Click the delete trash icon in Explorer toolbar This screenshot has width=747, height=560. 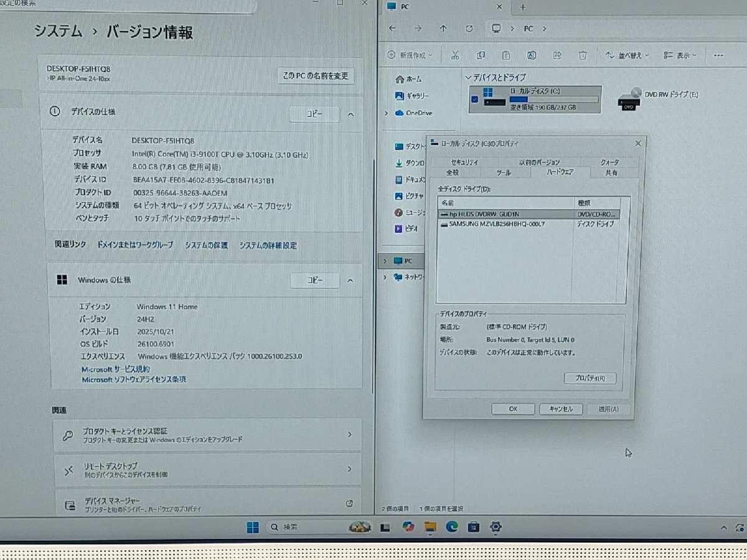[x=583, y=55]
